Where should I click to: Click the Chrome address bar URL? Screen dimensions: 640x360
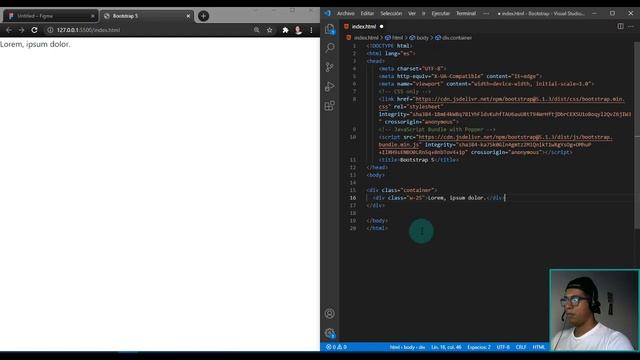coord(88,30)
